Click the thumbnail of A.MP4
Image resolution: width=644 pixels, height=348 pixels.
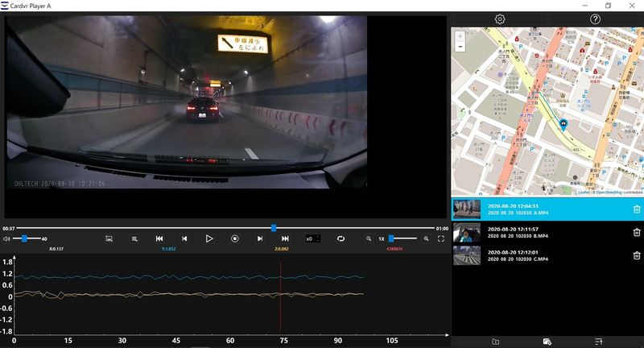(x=467, y=209)
